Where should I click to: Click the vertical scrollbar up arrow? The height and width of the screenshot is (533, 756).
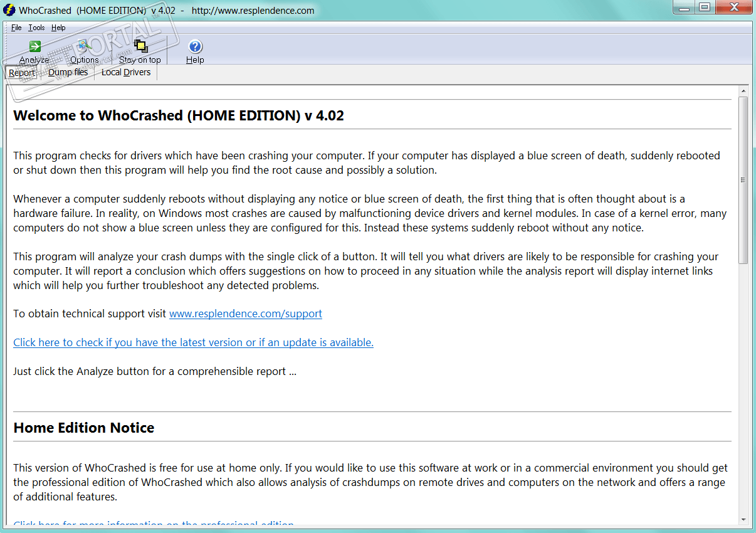(743, 92)
